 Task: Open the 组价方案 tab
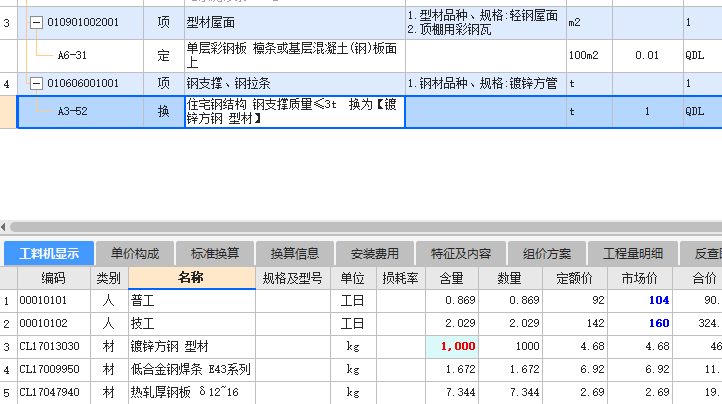point(547,253)
